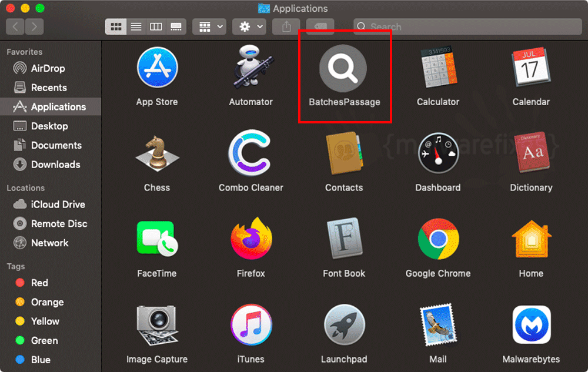Viewport: 588px width, 372px height.
Task: Open iCloud Drive in the sidebar
Action: pos(51,205)
